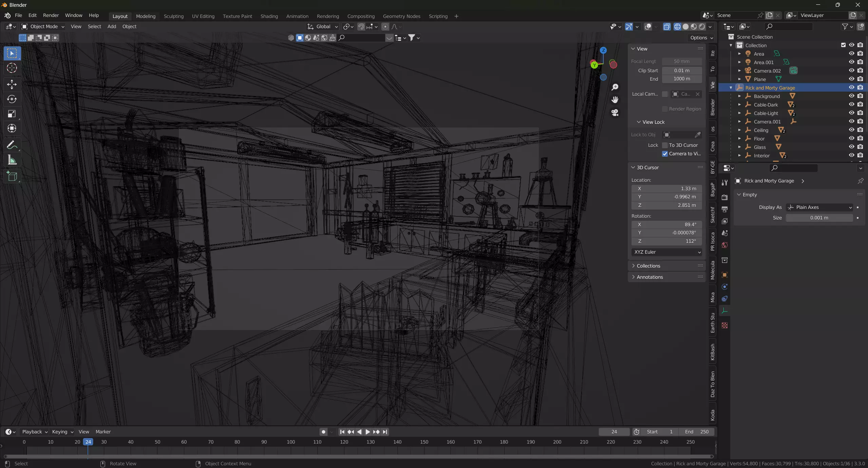
Task: Open XYZ Euler rotation mode dropdown
Action: pyautogui.click(x=667, y=252)
